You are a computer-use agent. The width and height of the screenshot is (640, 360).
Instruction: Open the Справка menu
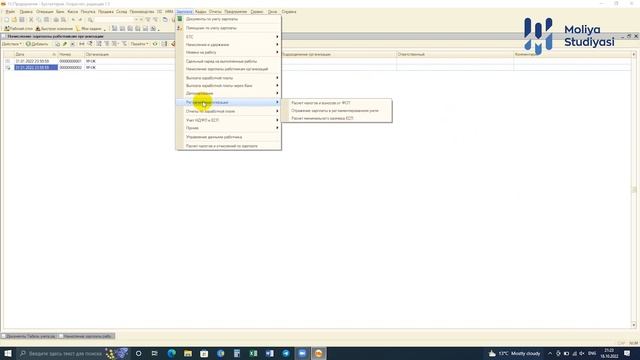click(x=289, y=12)
